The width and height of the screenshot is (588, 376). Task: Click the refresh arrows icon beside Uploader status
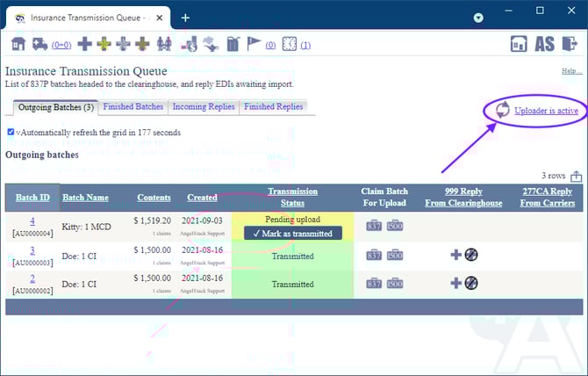pos(502,111)
